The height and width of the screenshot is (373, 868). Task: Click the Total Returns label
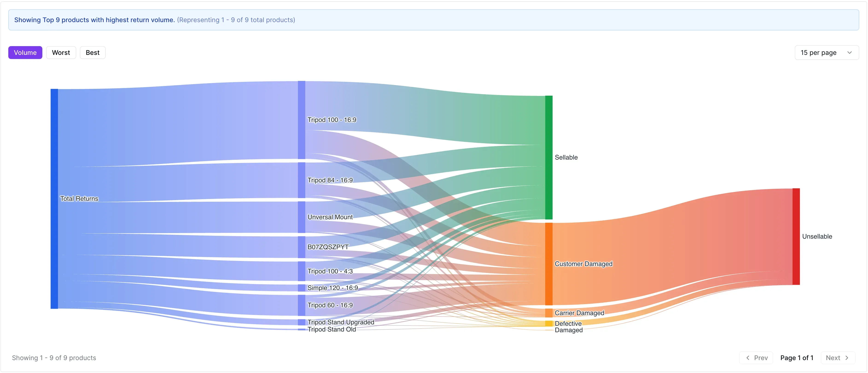pyautogui.click(x=79, y=199)
